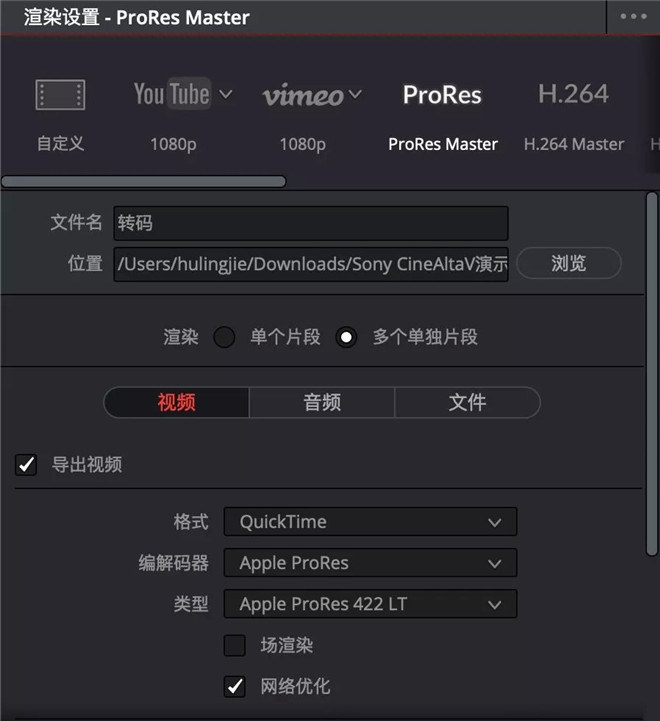Select the custom filmstrip preset icon

(60, 95)
